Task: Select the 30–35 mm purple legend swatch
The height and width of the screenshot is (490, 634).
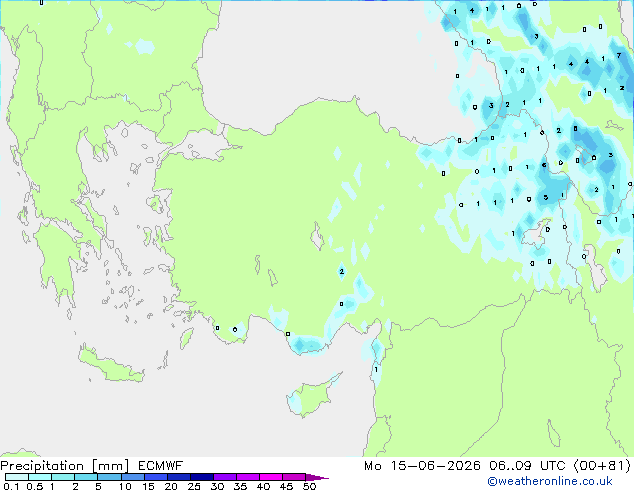Action: 225,477
